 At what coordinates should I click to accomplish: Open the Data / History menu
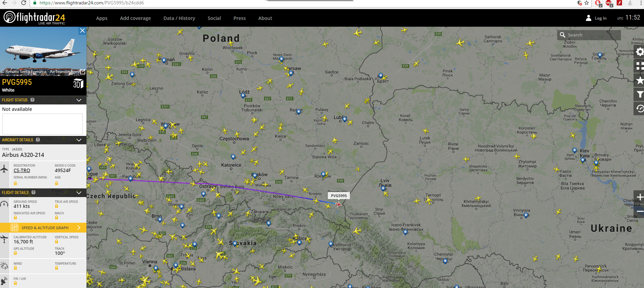pos(179,18)
